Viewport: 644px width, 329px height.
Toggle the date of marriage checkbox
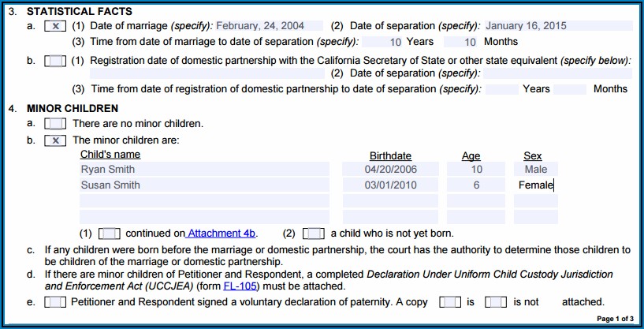[x=55, y=26]
